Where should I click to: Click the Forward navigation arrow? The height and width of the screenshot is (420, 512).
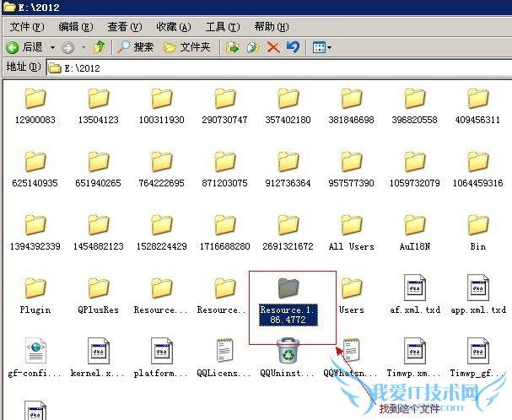68,48
